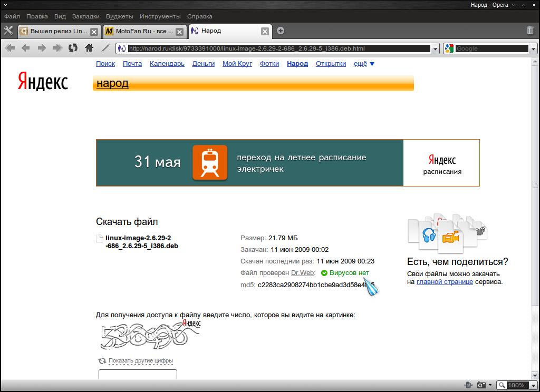The image size is (540, 392).
Task: Click the linux-image .deb file name
Action: 142,242
